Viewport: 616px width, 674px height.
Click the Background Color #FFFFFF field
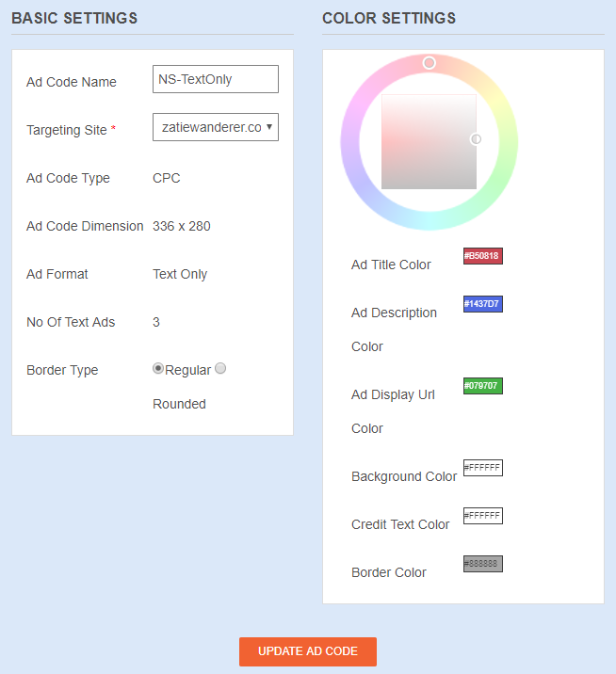pyautogui.click(x=482, y=468)
